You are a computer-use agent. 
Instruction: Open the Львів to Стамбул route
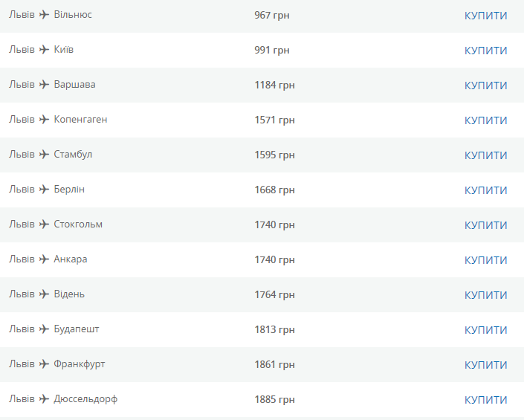(x=51, y=155)
